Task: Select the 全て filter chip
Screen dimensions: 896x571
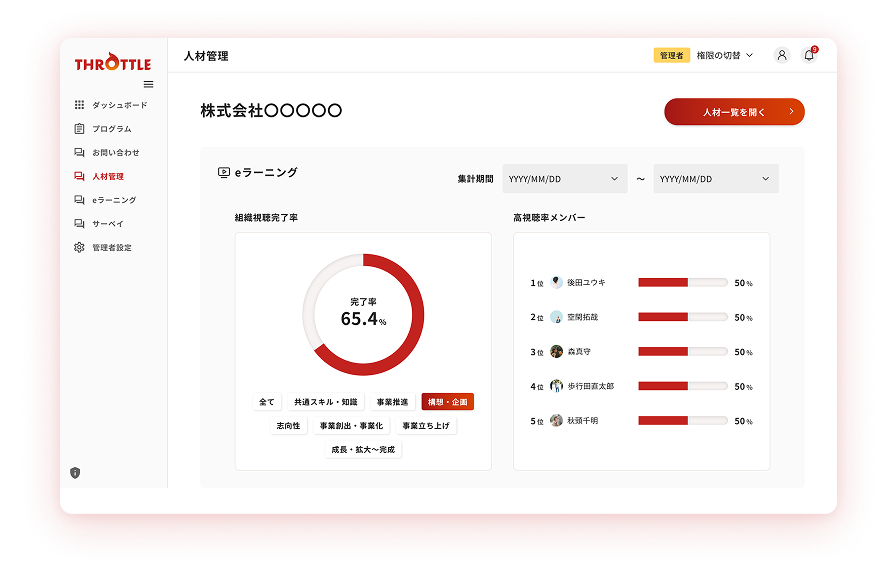Action: pyautogui.click(x=267, y=402)
